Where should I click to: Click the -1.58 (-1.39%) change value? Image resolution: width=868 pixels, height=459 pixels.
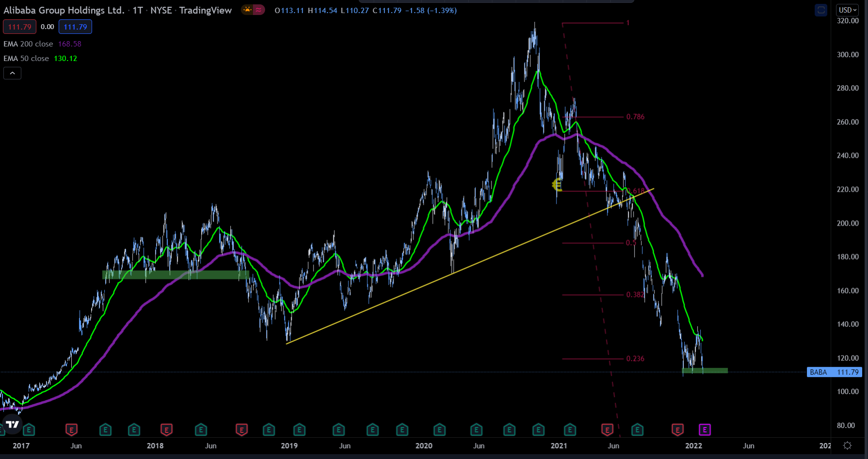coord(431,10)
